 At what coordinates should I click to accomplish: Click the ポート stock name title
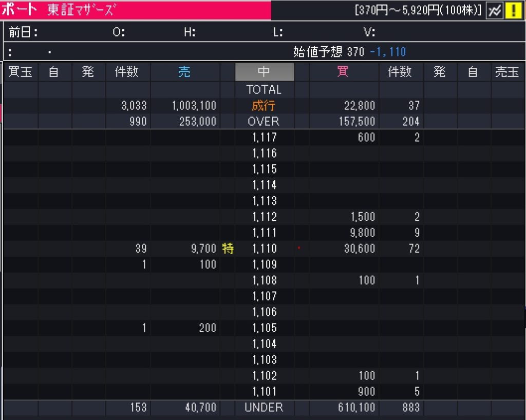[x=20, y=9]
